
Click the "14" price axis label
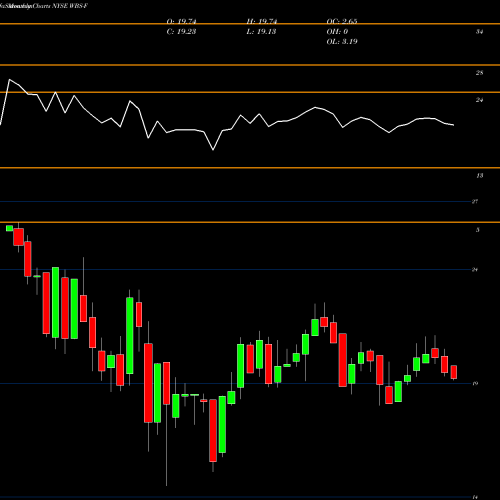click(x=475, y=497)
